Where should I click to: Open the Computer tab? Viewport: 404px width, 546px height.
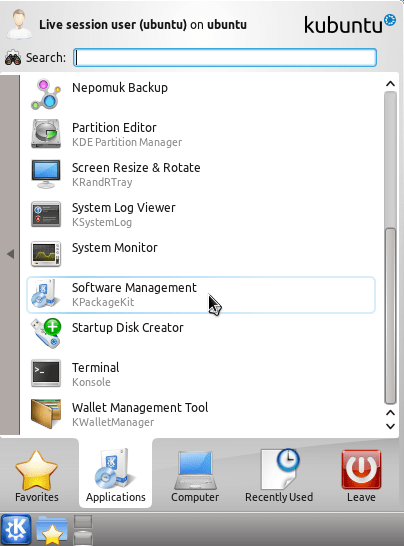tap(195, 476)
